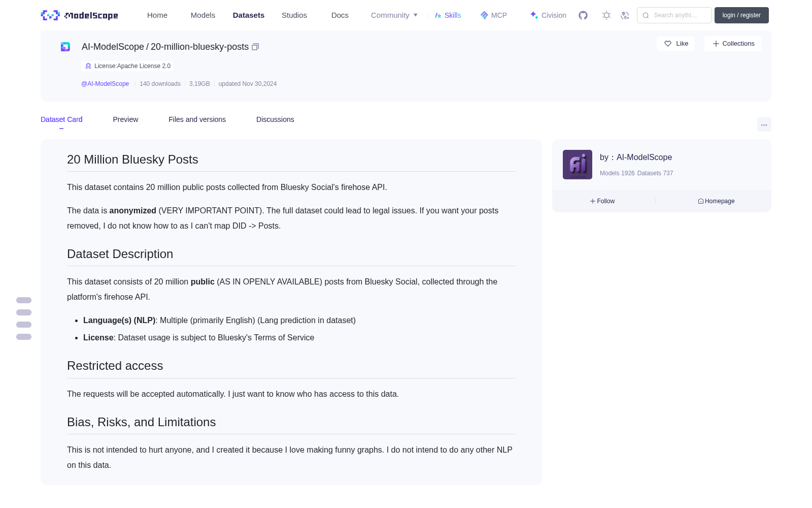Click the Skills star icon
812x508 pixels.
pos(438,15)
